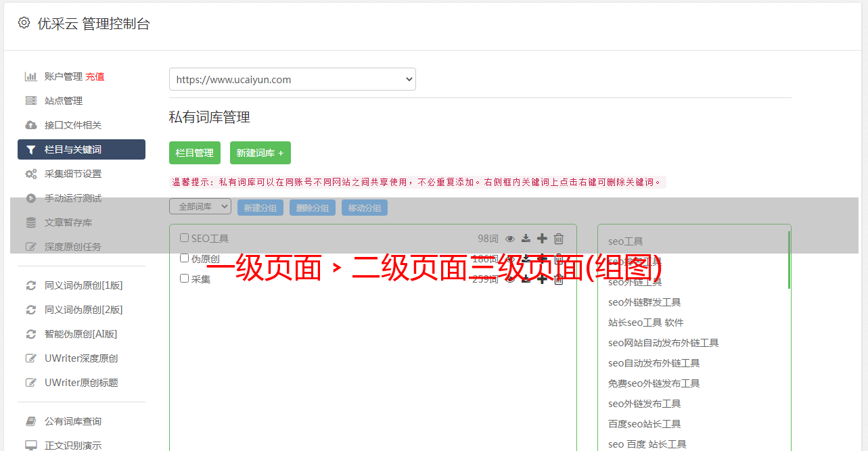Viewport: 868px width, 451px height.
Task: Click the 优采云 管理控制台 title
Action: click(x=94, y=24)
